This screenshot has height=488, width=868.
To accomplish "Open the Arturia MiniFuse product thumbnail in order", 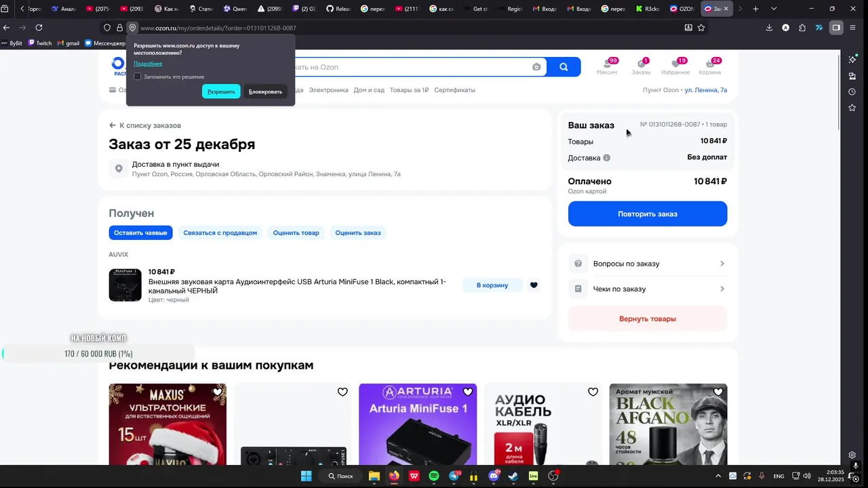I will (125, 285).
